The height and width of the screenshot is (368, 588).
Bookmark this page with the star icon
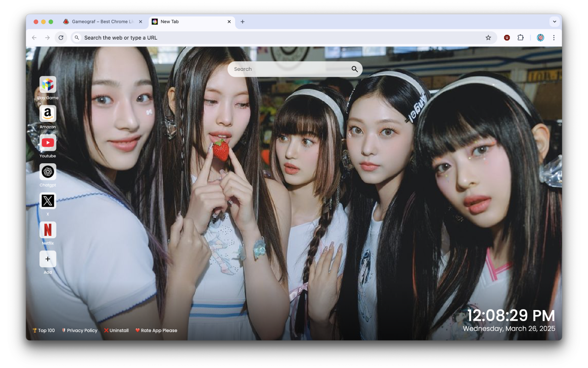[488, 38]
